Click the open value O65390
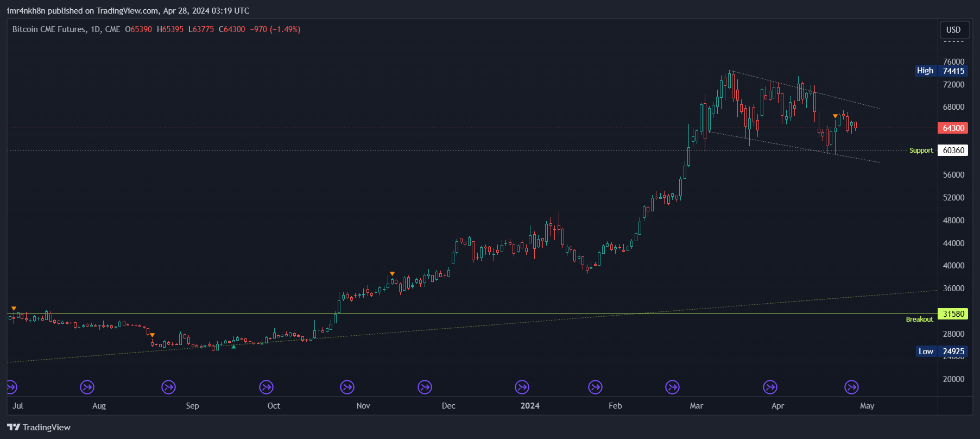The height and width of the screenshot is (439, 980). [x=138, y=29]
